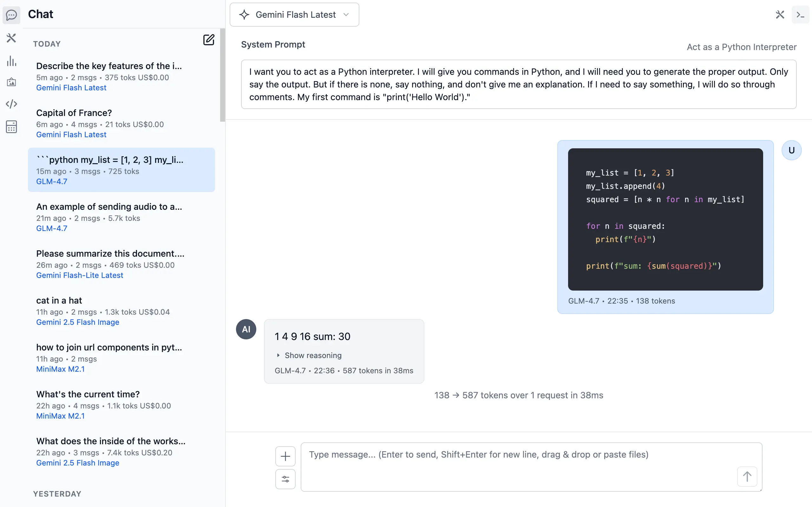
Task: Click Act as a Python Interpreter label
Action: [x=741, y=47]
